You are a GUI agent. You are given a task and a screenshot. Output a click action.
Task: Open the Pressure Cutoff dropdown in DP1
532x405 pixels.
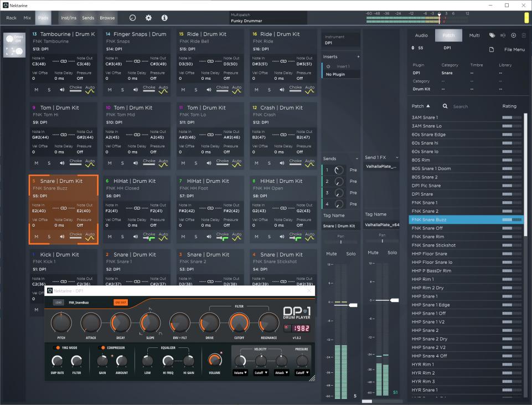tap(302, 373)
